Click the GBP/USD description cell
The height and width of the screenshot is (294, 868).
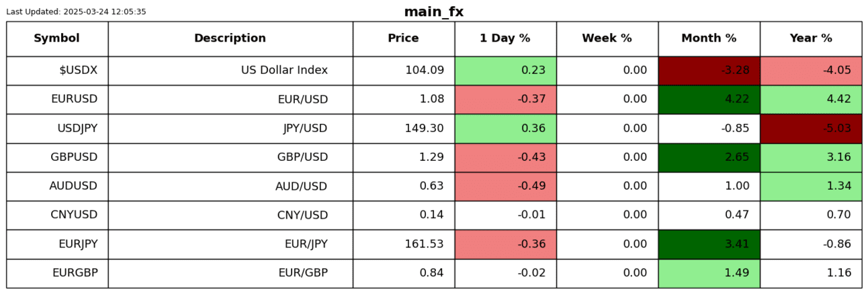tap(230, 157)
